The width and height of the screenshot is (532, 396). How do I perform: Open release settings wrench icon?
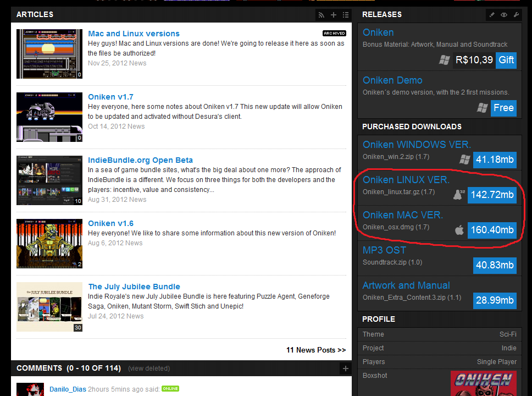point(516,15)
